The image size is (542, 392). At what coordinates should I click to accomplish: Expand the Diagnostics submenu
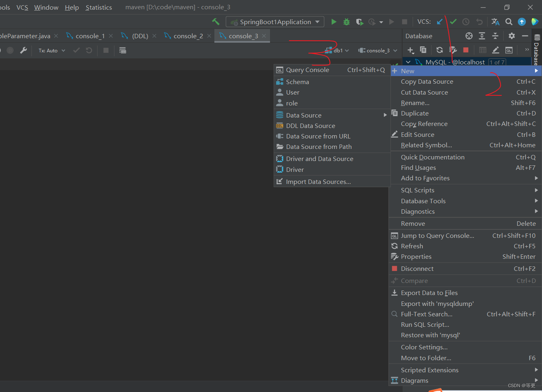[x=465, y=211]
